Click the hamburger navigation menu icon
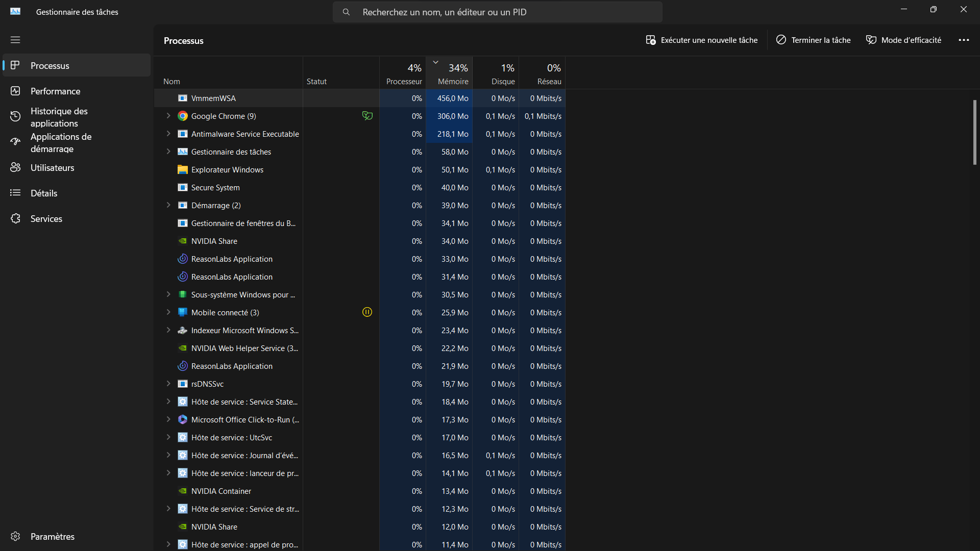The width and height of the screenshot is (980, 551). (x=15, y=40)
